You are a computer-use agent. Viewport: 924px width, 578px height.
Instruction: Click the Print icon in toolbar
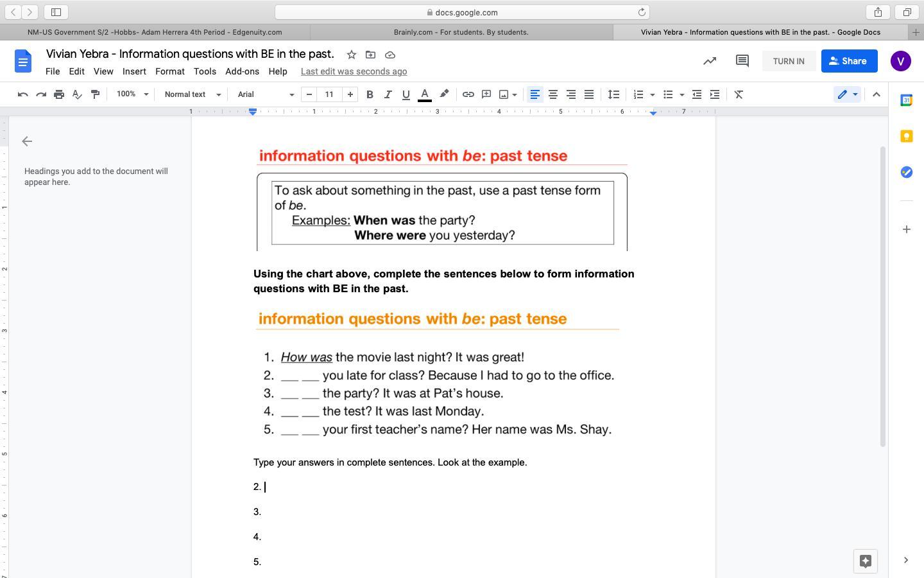pyautogui.click(x=59, y=94)
